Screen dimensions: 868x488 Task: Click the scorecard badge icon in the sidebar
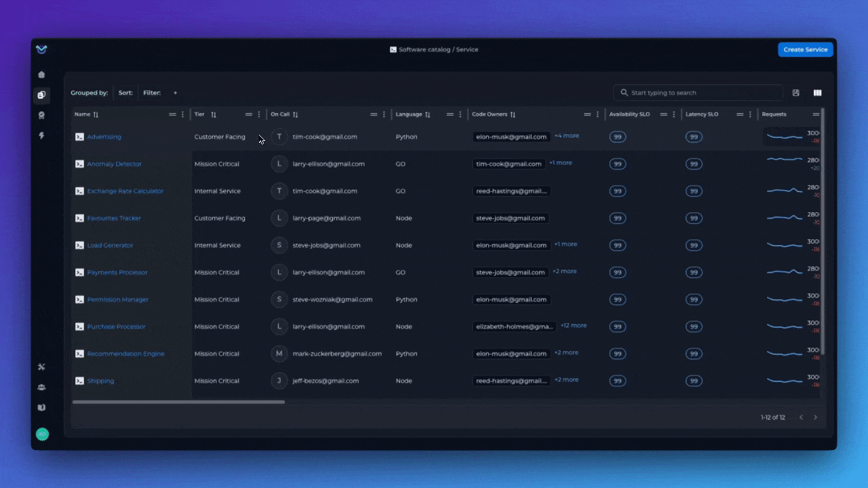(x=41, y=116)
